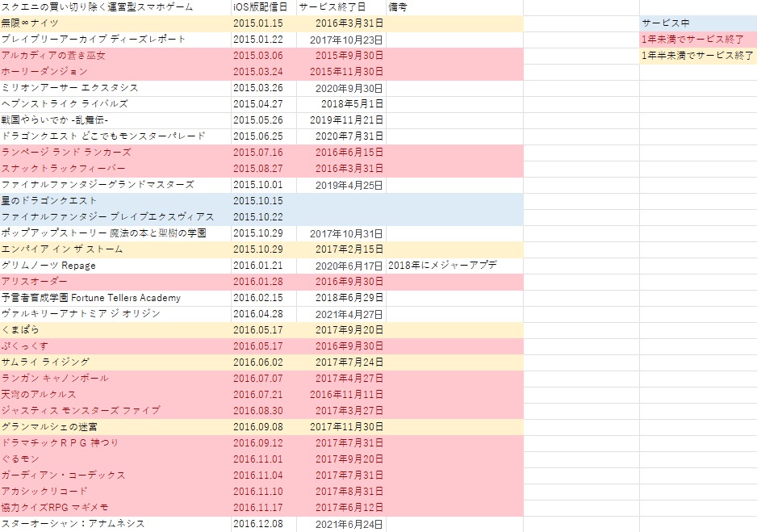
Task: Click the cell 'ガーディアン・コーデックス'
Action: (115, 475)
